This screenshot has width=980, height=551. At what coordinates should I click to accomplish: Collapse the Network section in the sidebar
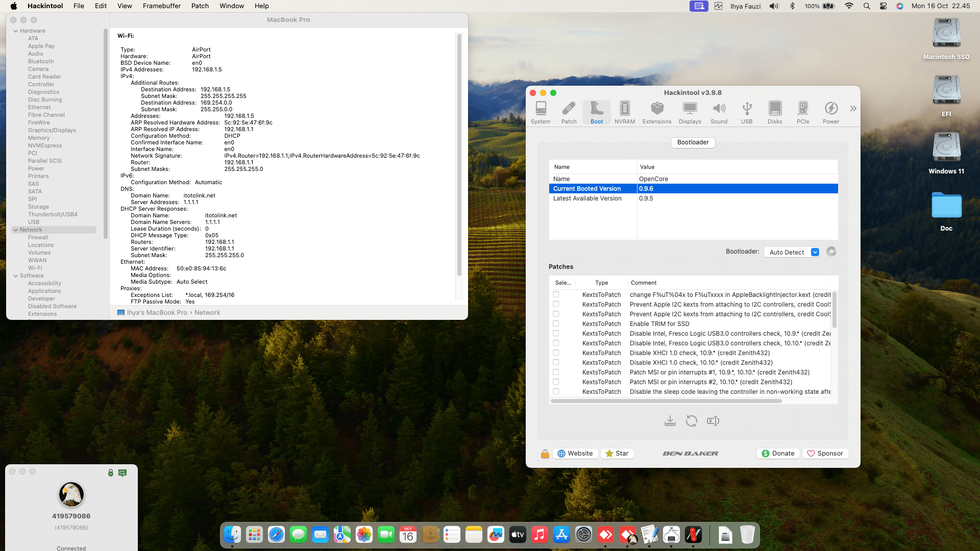16,230
